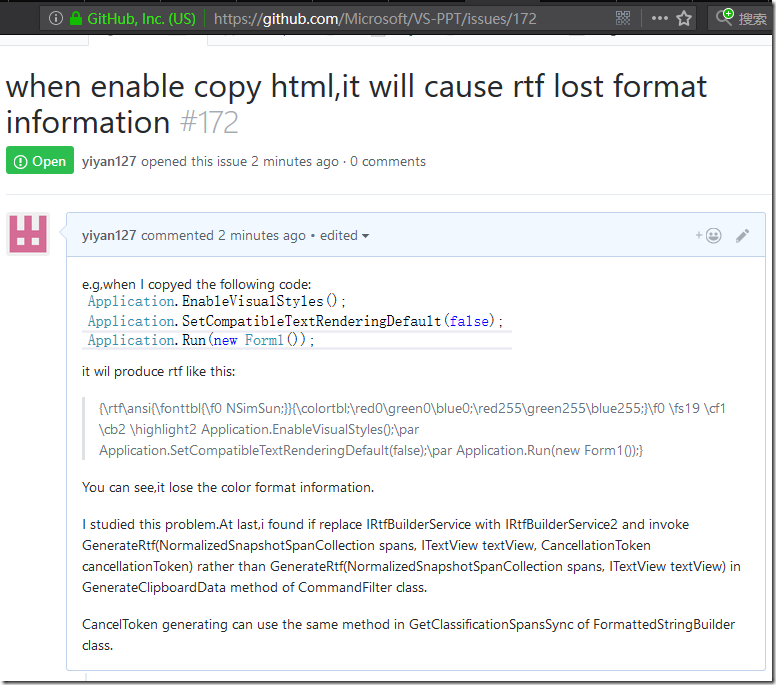The height and width of the screenshot is (685, 776).
Task: Expand the edited history dropdown
Action: coord(344,236)
